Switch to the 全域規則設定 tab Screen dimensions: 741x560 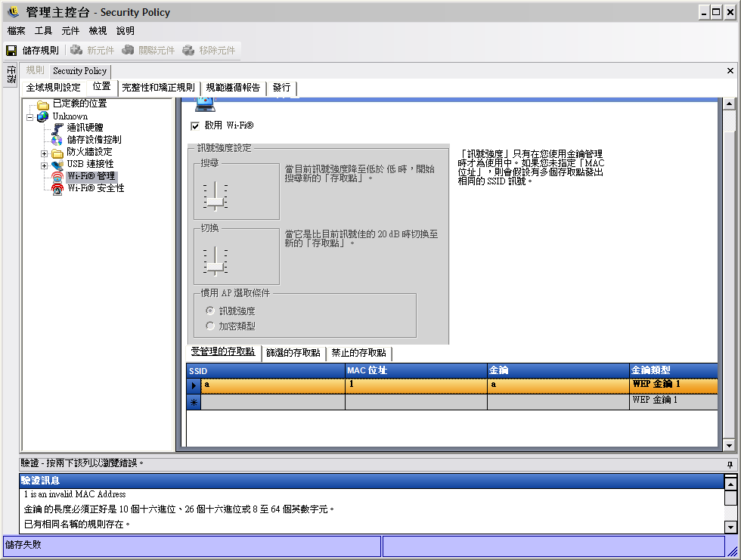[54, 88]
